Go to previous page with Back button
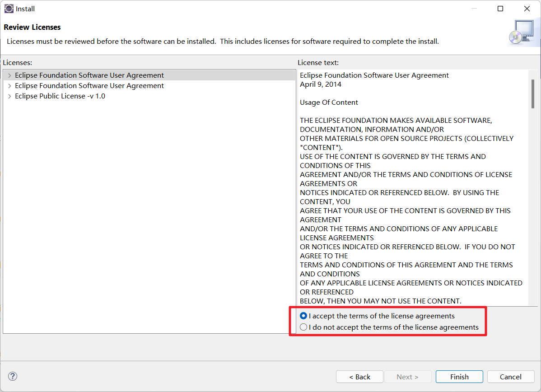This screenshot has width=541, height=392. (x=359, y=377)
